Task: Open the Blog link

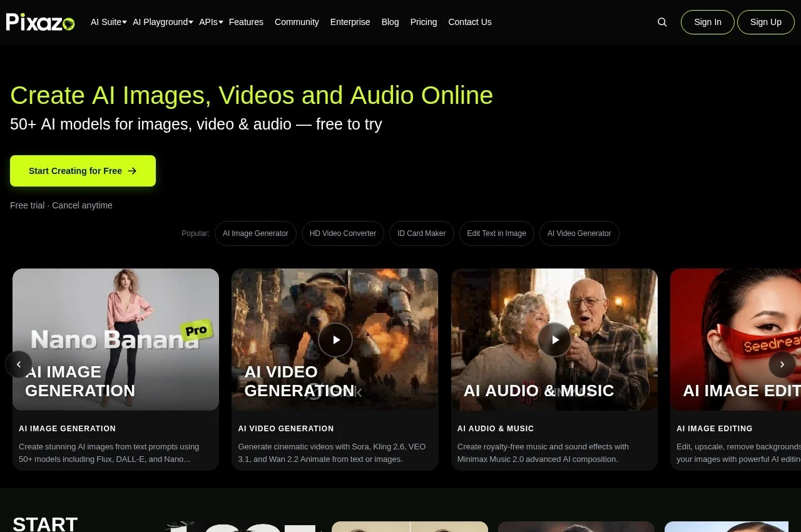Action: pyautogui.click(x=390, y=22)
